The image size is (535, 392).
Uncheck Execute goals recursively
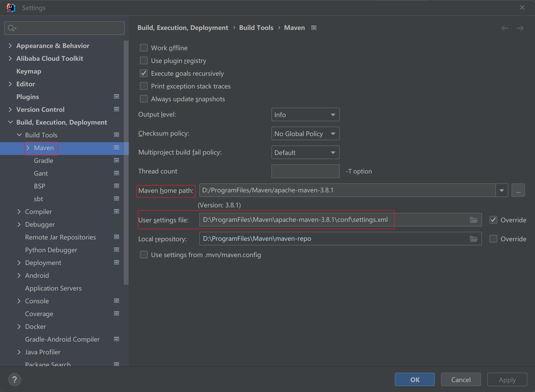click(144, 73)
